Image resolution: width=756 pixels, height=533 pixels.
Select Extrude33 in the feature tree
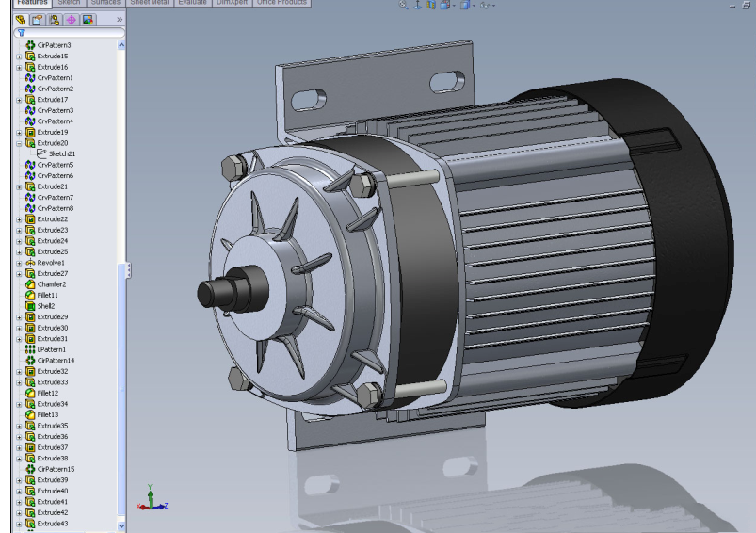point(53,382)
